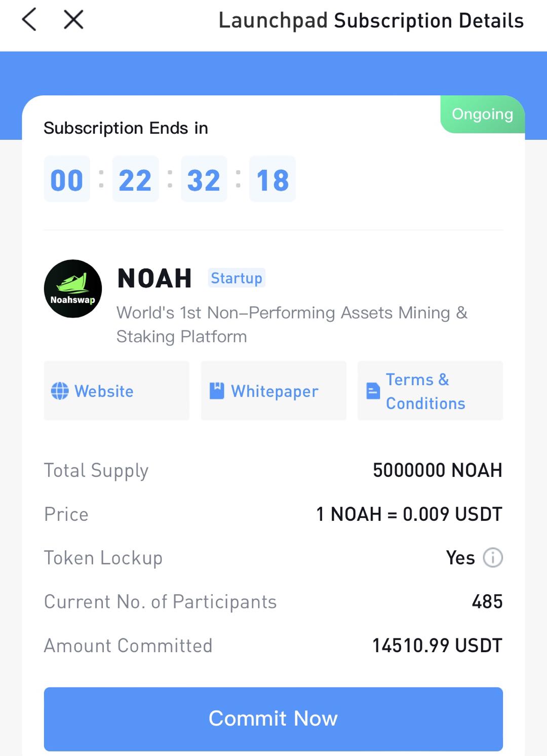Tap the back arrow icon

pyautogui.click(x=29, y=20)
